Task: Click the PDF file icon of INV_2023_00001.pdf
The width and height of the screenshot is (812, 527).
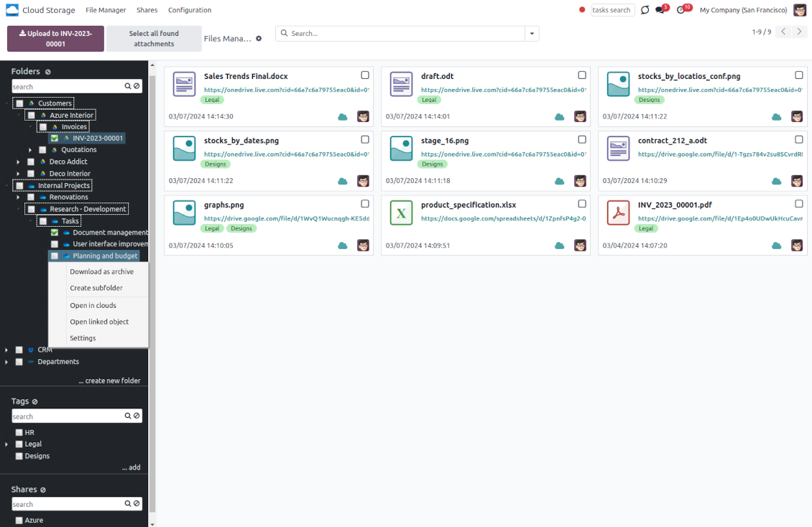Action: pyautogui.click(x=618, y=213)
